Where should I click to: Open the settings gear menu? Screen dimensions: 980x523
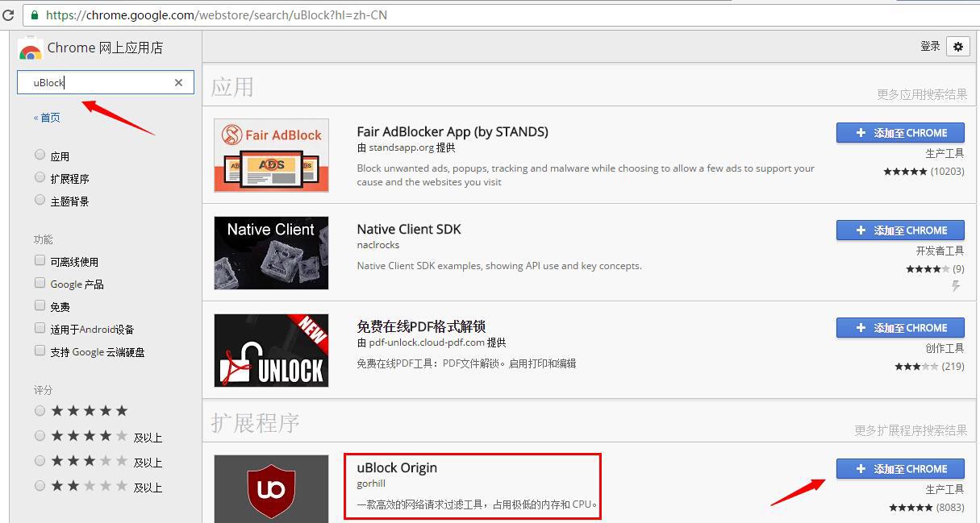958,46
